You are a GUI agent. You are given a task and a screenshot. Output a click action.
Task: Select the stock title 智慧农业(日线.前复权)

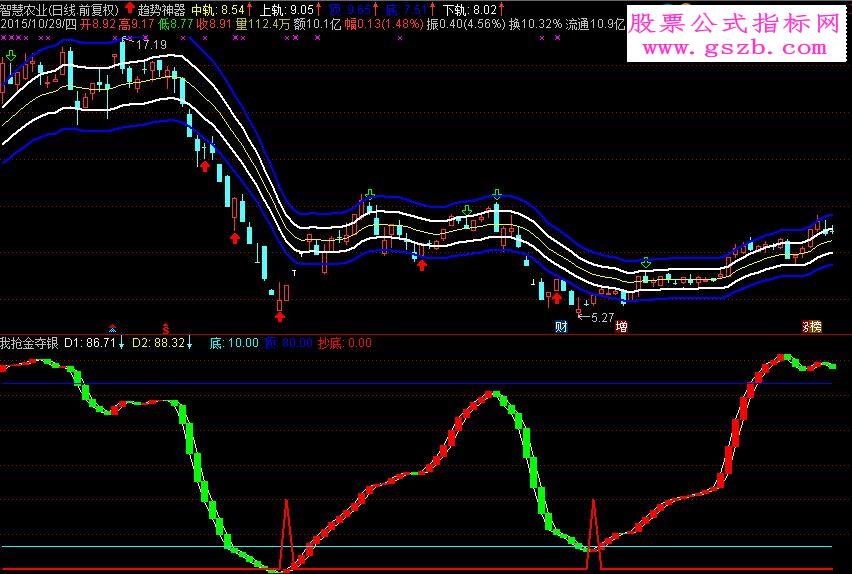(60, 9)
